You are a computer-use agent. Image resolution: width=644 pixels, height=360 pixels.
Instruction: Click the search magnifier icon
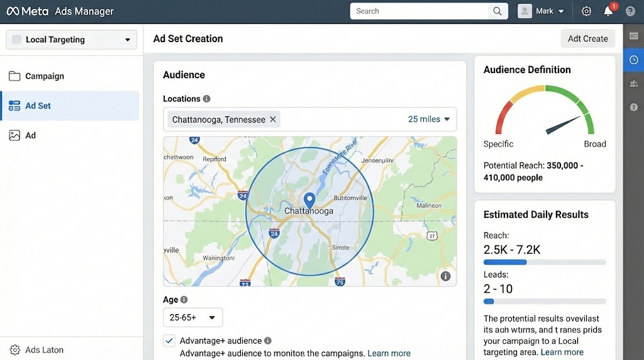tap(497, 11)
